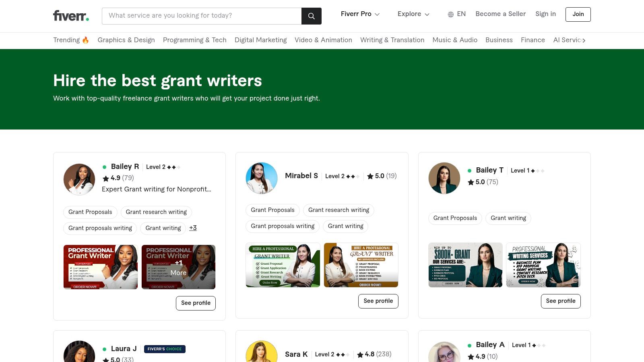Click Bailey A's profile photo
This screenshot has height=362, width=644.
[x=444, y=352]
